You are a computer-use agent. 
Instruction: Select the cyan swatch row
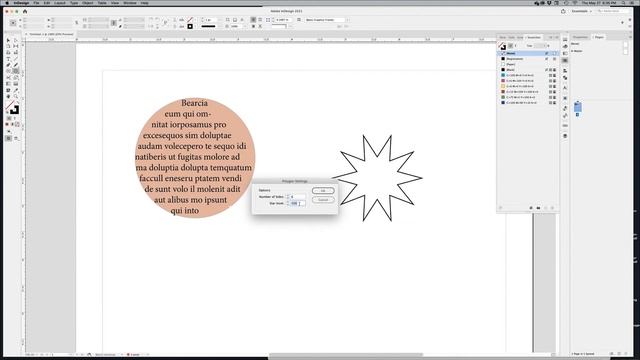[528, 76]
